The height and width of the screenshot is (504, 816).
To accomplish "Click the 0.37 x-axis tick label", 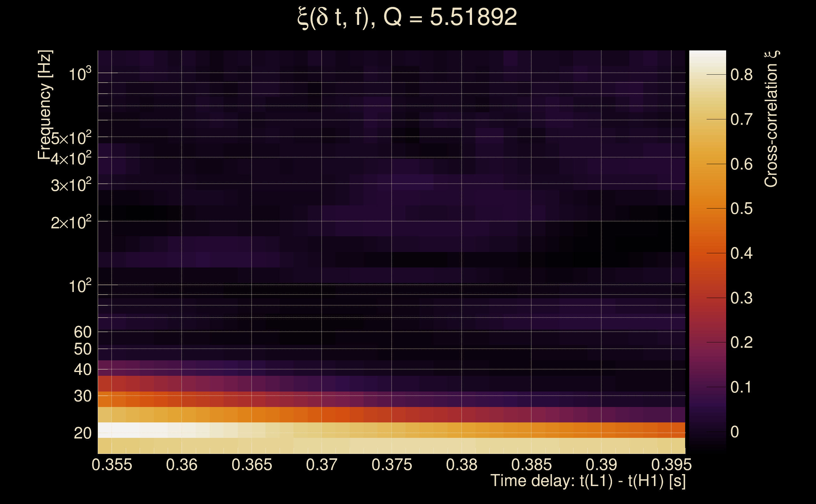I will [322, 465].
